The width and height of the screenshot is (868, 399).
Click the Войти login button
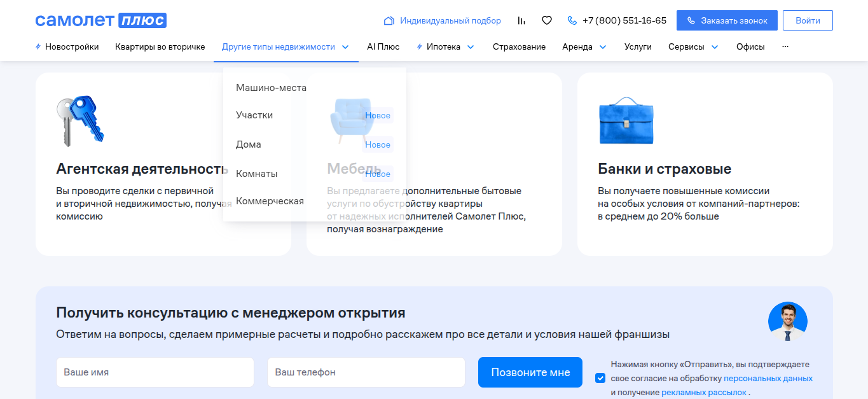coord(808,20)
